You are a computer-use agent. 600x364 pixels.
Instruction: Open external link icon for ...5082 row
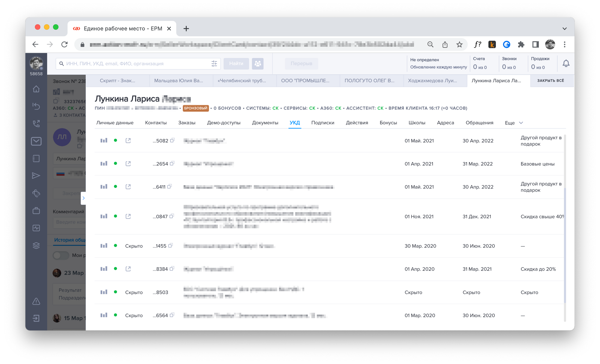point(128,141)
